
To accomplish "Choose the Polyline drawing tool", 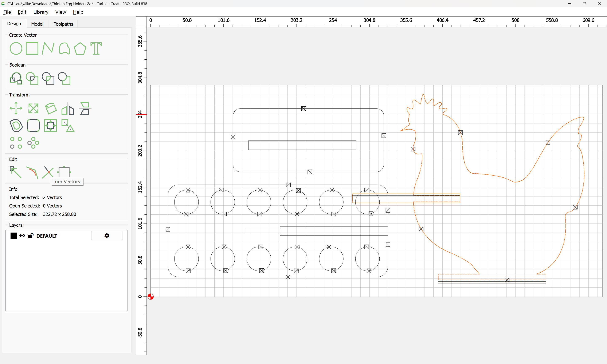I will [48, 48].
